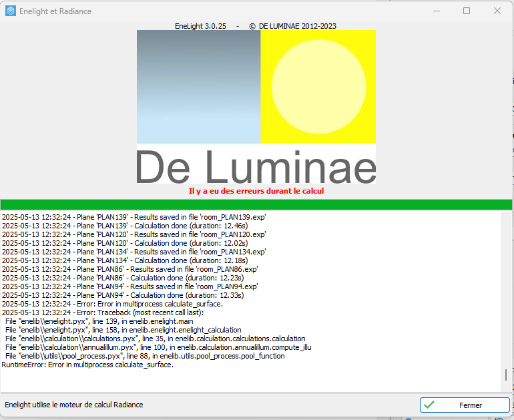Click the green checkmark on Fermer button
The width and height of the screenshot is (514, 420).
tap(429, 405)
